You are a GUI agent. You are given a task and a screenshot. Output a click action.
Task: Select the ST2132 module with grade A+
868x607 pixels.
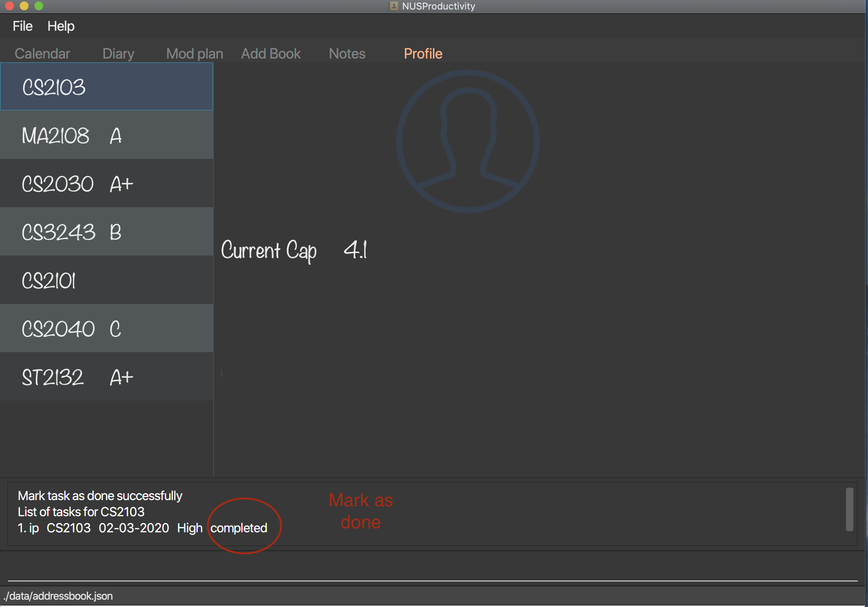point(107,377)
